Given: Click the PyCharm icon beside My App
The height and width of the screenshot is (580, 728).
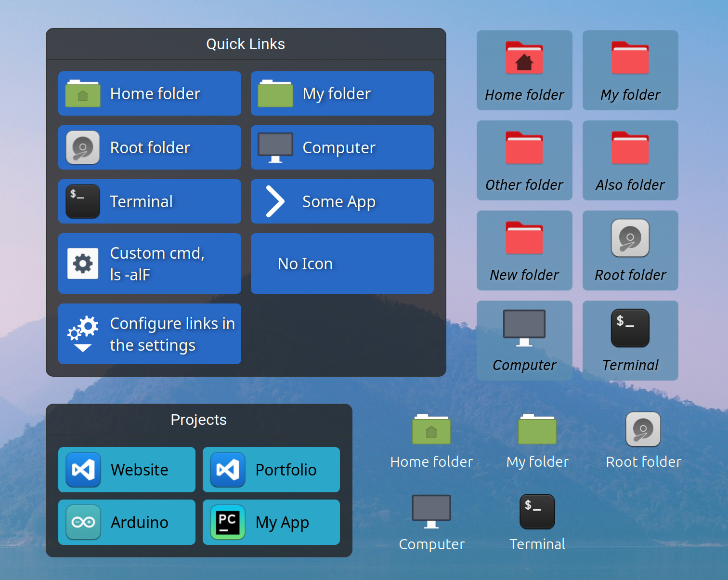Looking at the screenshot, I should coord(228,522).
